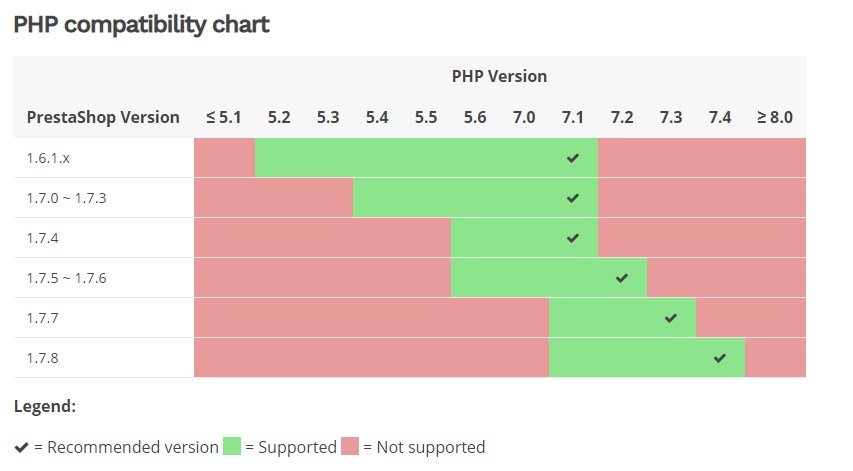Select the 1.7.8 row label
853x471 pixels.
point(42,358)
